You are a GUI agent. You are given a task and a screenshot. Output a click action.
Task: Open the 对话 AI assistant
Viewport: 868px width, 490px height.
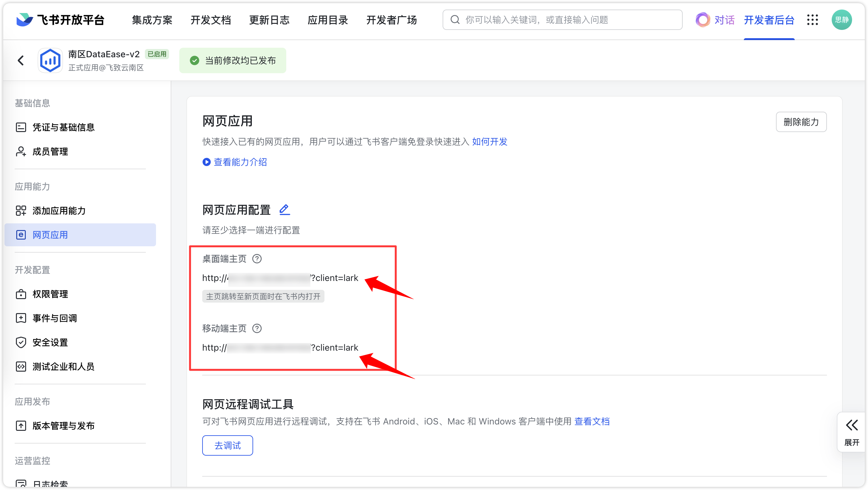coord(715,20)
